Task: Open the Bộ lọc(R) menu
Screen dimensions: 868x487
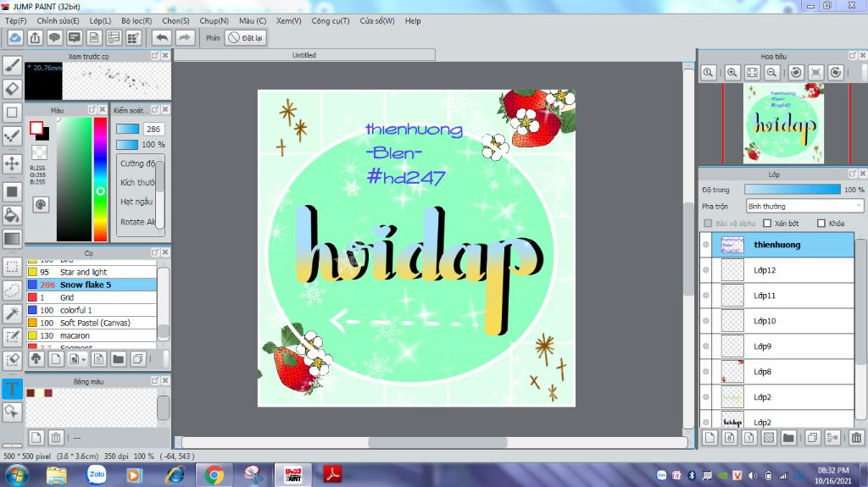Action: [136, 20]
